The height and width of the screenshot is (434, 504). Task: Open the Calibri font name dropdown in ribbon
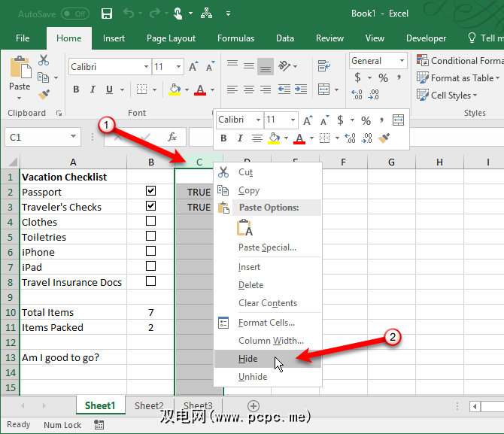click(x=143, y=67)
